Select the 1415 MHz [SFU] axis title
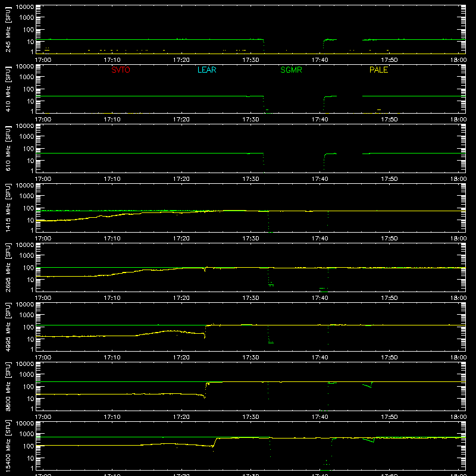The width and height of the screenshot is (476, 476). tap(8, 208)
